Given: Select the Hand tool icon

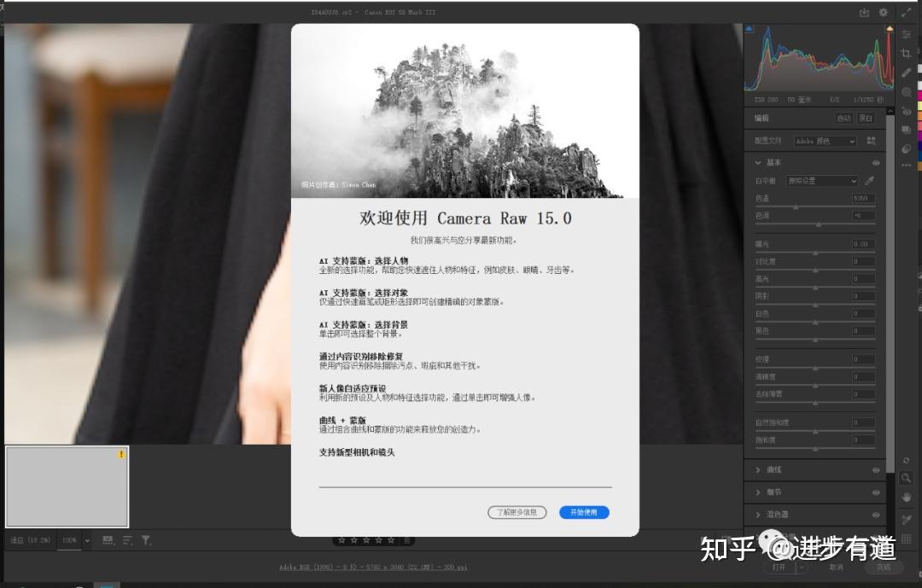Looking at the screenshot, I should (906, 498).
